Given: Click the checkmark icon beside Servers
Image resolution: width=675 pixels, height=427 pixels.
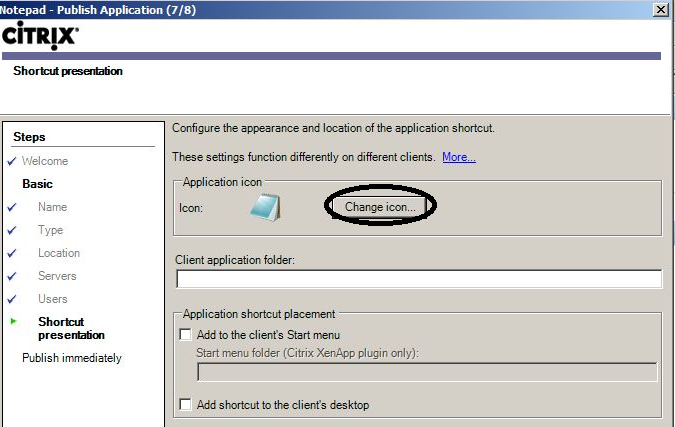Looking at the screenshot, I should coord(12,276).
